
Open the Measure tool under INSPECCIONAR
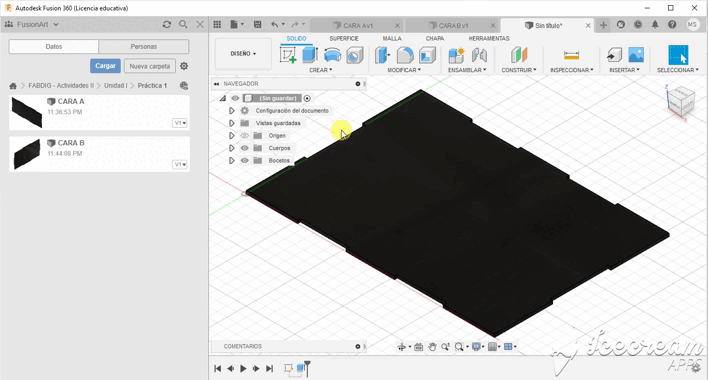tap(571, 55)
